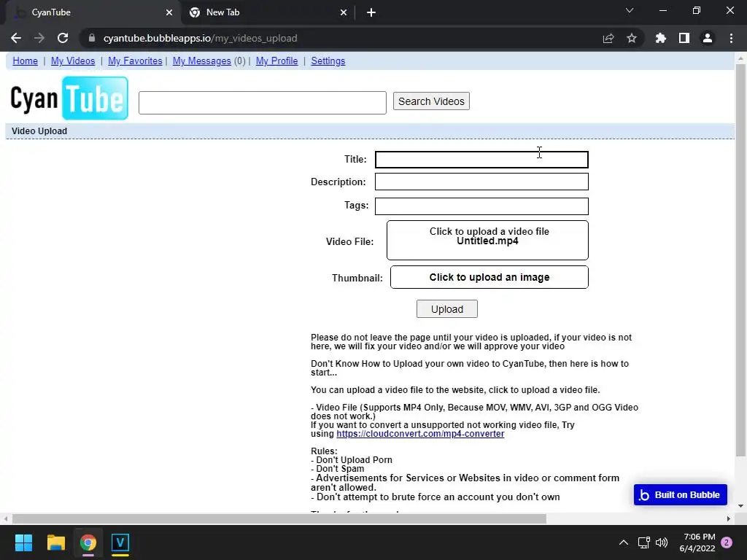Click the thumbnail image upload box
This screenshot has height=560, width=747.
pos(489,277)
